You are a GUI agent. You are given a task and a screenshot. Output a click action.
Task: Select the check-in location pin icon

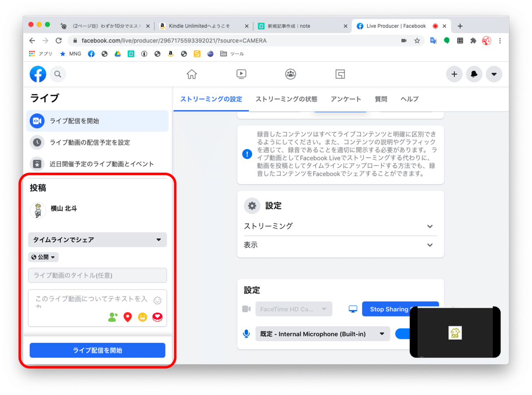pos(127,317)
